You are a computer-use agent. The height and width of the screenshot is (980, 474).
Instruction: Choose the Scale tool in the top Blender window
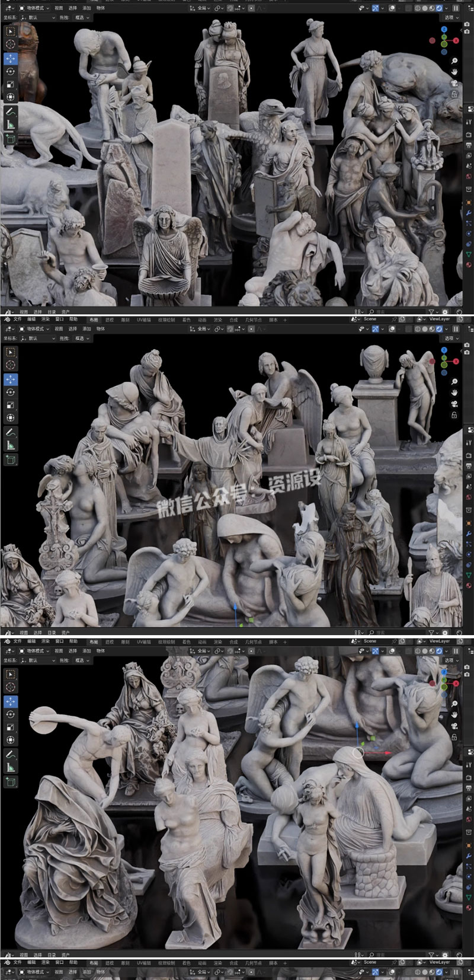point(11,84)
